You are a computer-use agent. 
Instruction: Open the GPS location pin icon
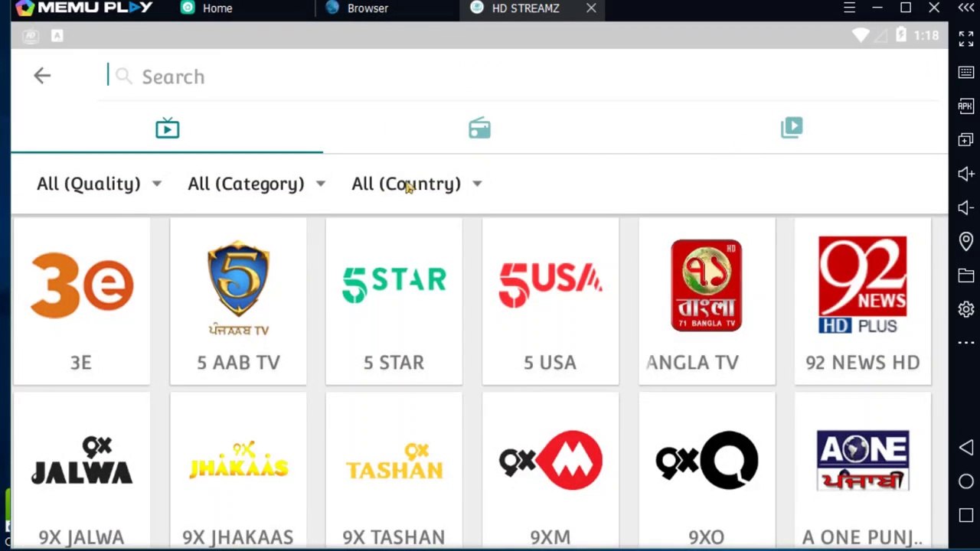[x=966, y=241]
